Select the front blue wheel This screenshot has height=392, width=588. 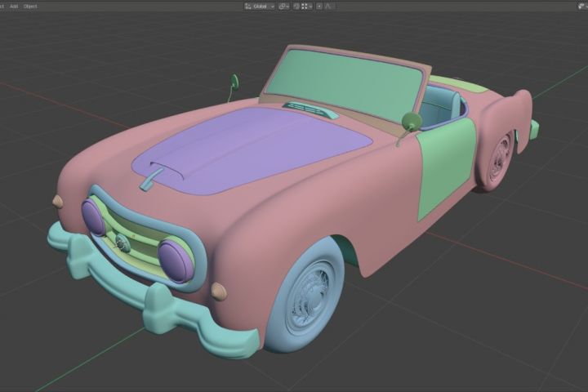click(x=307, y=296)
